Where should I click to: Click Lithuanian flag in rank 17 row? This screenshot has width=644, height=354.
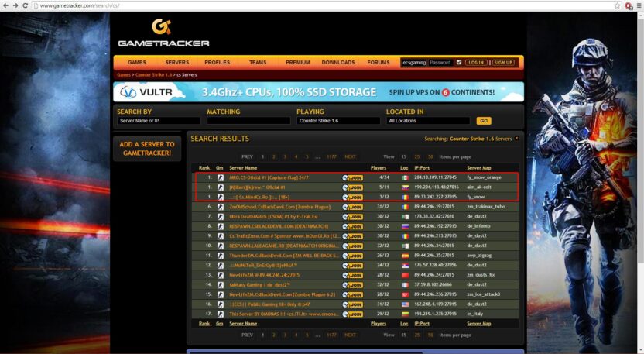405,314
